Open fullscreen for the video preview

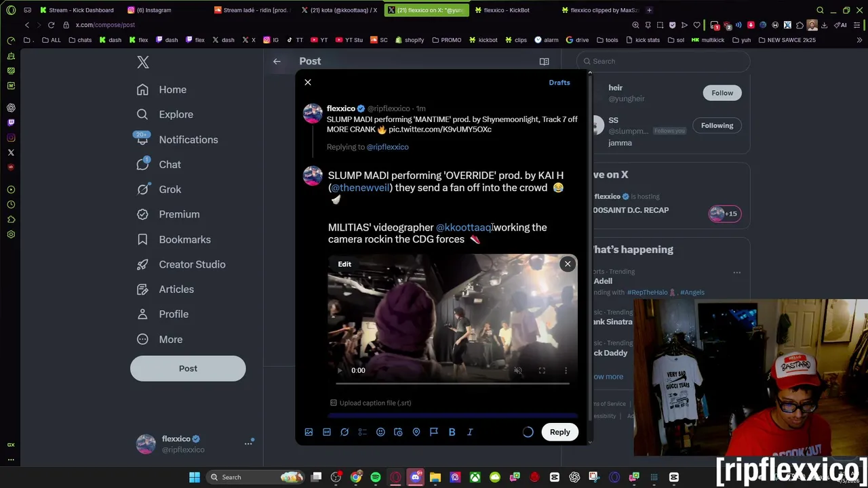point(542,370)
